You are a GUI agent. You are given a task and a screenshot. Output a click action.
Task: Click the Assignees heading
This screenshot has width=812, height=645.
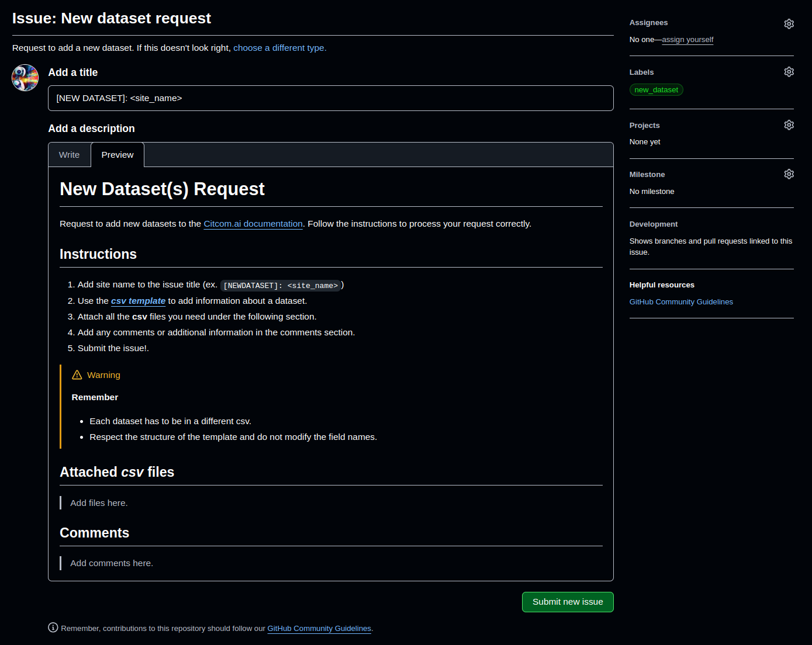[648, 23]
